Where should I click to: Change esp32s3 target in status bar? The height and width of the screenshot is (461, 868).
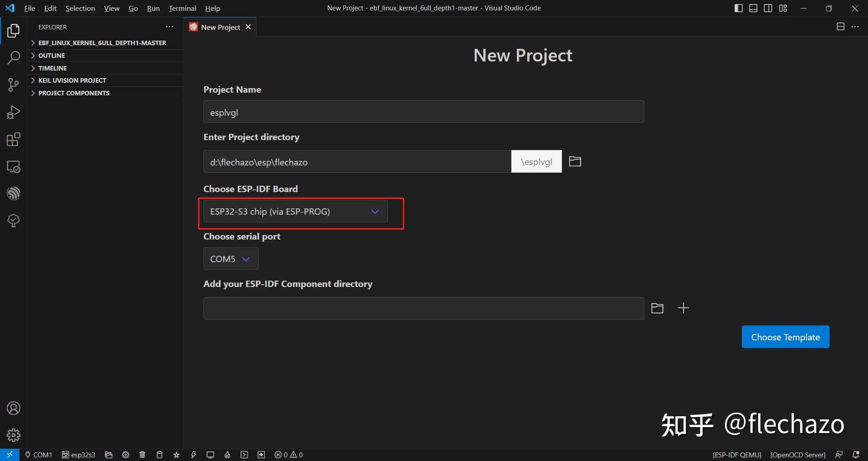tap(79, 455)
